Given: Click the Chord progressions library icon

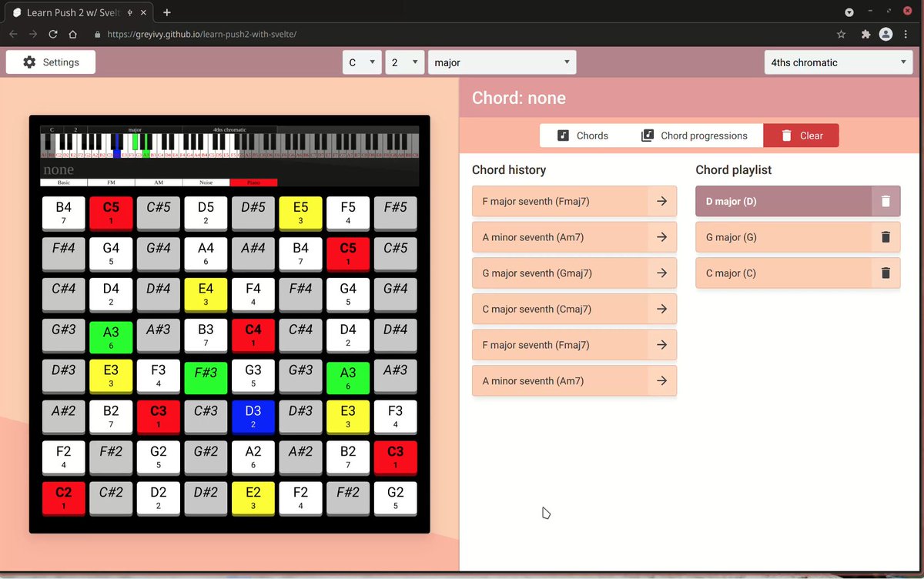Looking at the screenshot, I should point(648,136).
